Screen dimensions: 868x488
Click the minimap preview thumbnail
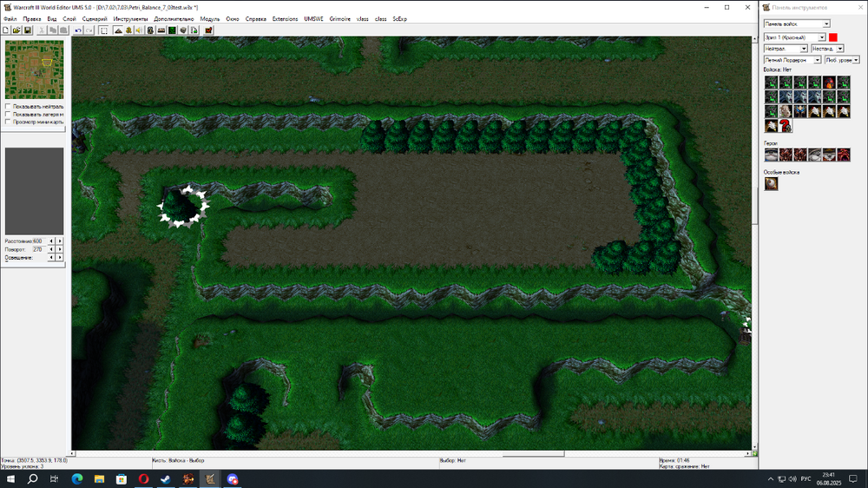click(35, 69)
